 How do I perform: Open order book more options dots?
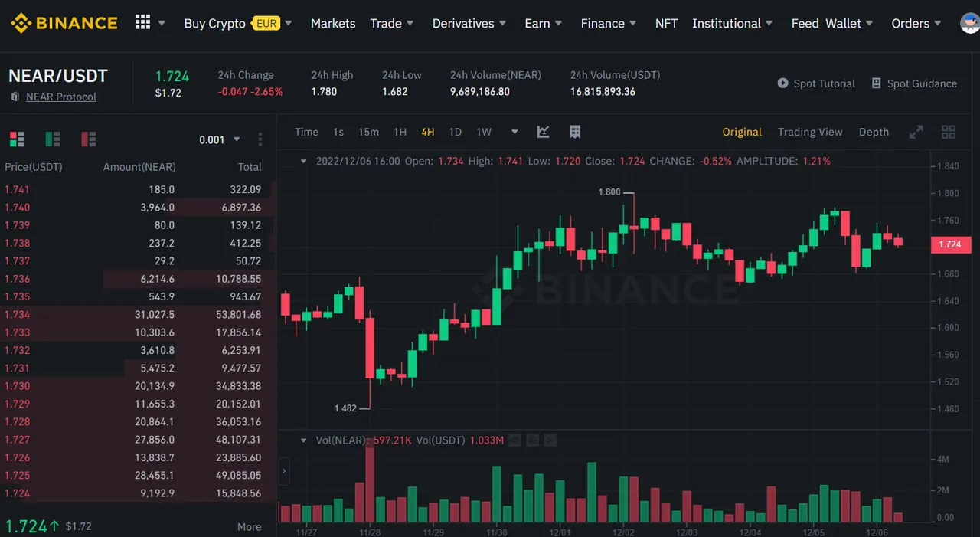[x=260, y=139]
